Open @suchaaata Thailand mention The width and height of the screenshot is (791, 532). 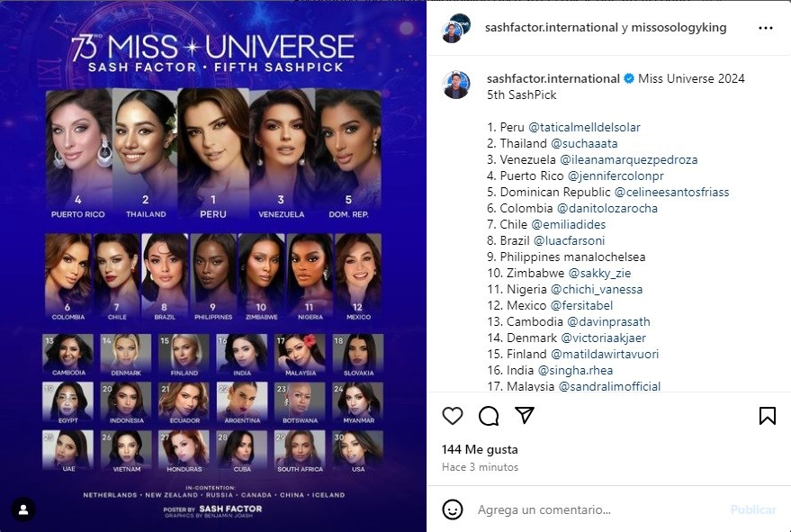pos(584,143)
